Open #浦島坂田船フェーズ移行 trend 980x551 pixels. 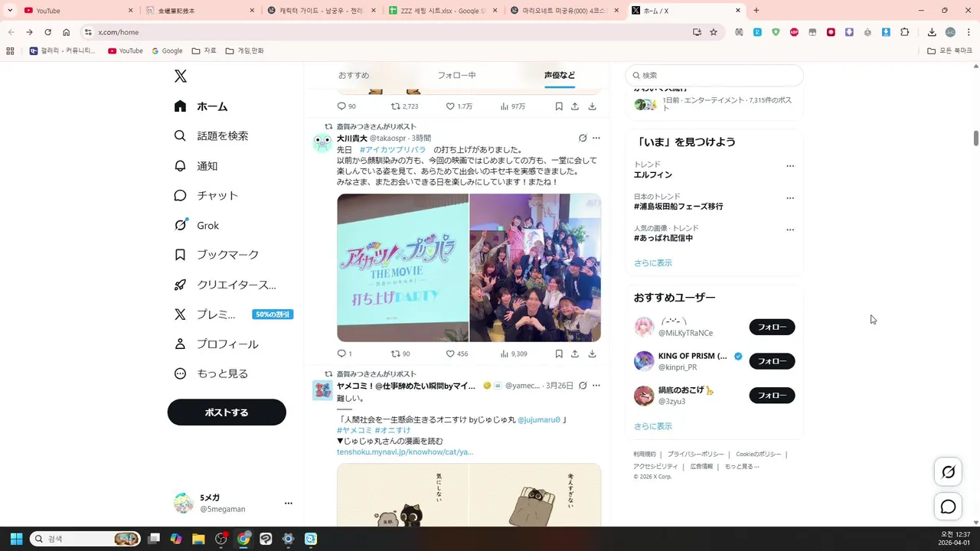point(678,207)
